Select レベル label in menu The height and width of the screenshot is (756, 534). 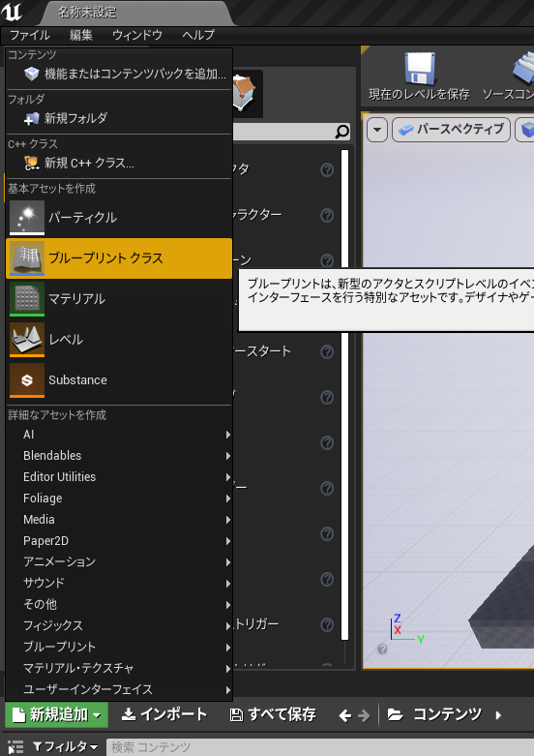pos(66,339)
